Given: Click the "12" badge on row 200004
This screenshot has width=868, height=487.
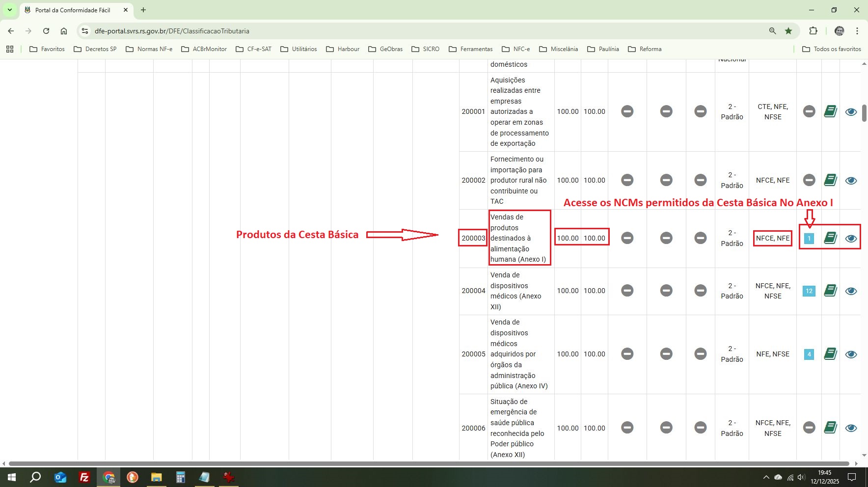Looking at the screenshot, I should point(809,291).
